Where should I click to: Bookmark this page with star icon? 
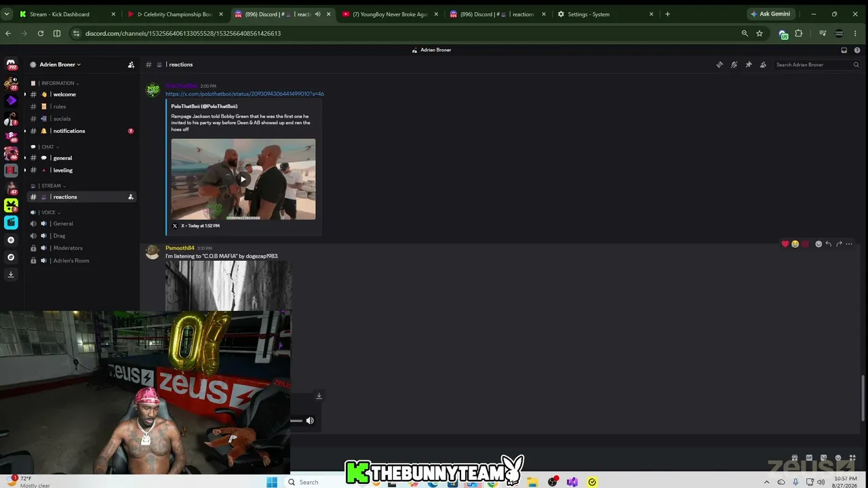click(x=759, y=33)
